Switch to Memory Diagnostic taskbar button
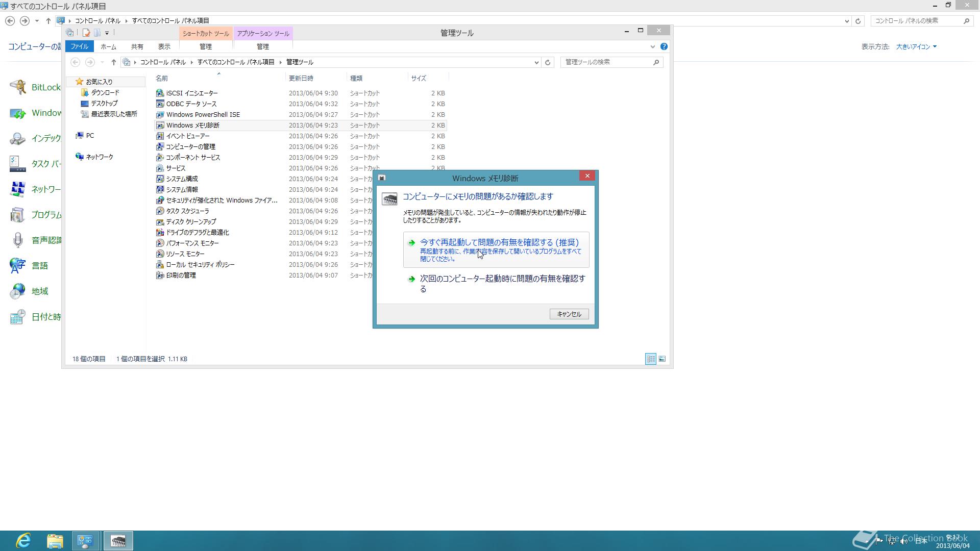 (x=118, y=541)
